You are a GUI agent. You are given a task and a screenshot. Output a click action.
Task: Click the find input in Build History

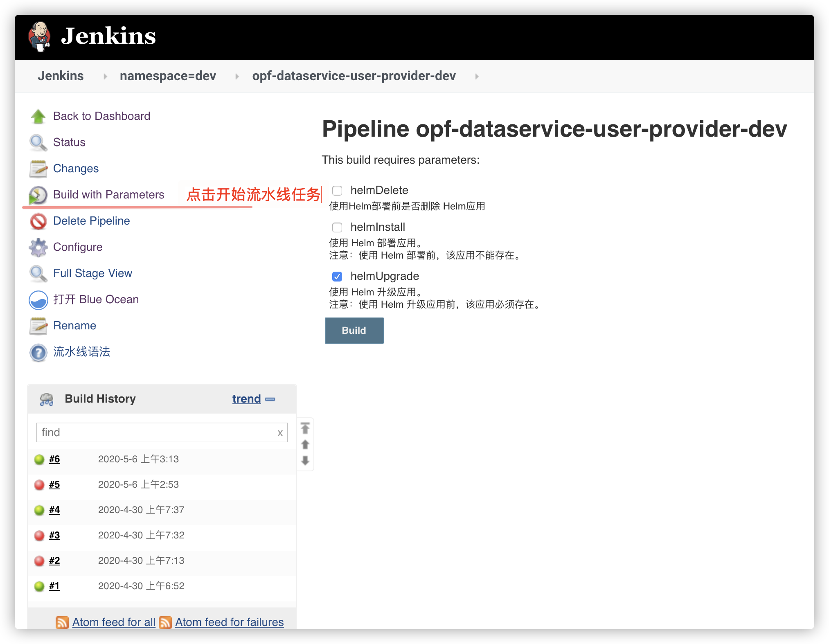pyautogui.click(x=155, y=432)
